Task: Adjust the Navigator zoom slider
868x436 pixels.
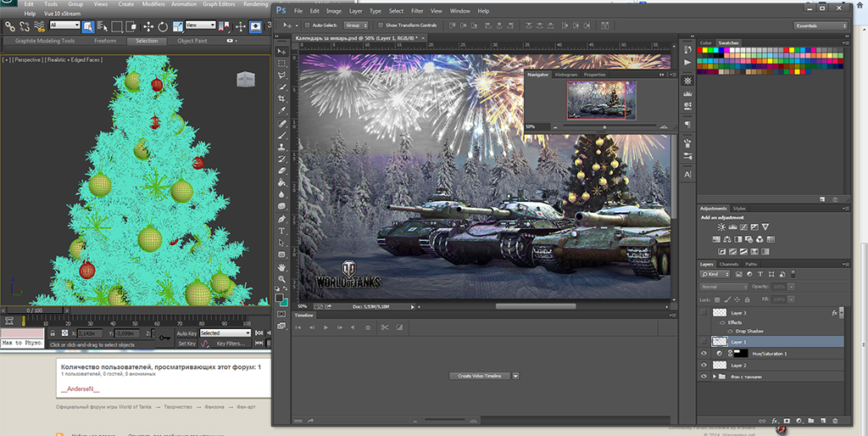Action: 604,127
